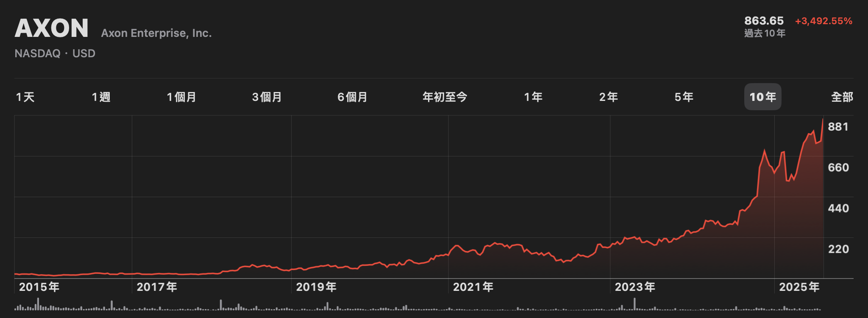The height and width of the screenshot is (318, 868).
Task: Click the highlighted 10年 range button
Action: click(x=762, y=97)
